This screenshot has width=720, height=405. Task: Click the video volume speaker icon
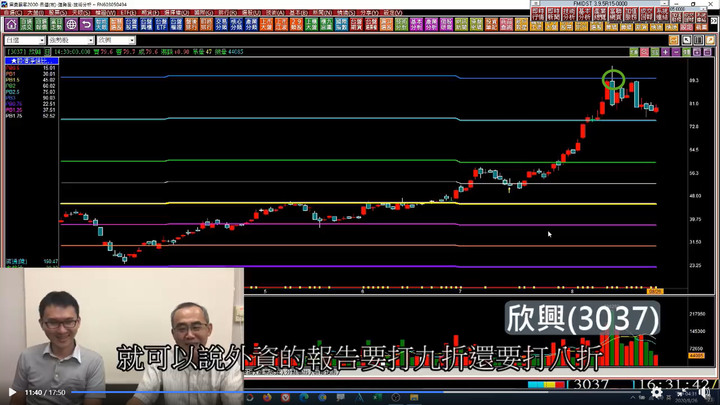point(704,392)
